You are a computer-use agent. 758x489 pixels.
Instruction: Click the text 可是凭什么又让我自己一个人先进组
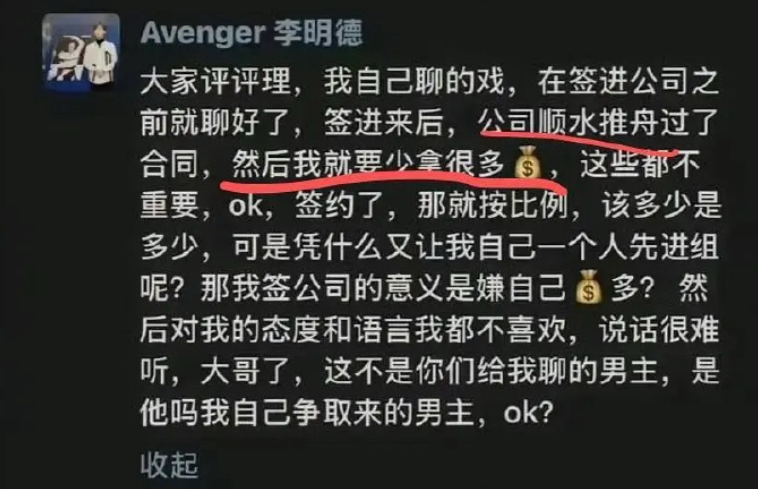click(475, 246)
